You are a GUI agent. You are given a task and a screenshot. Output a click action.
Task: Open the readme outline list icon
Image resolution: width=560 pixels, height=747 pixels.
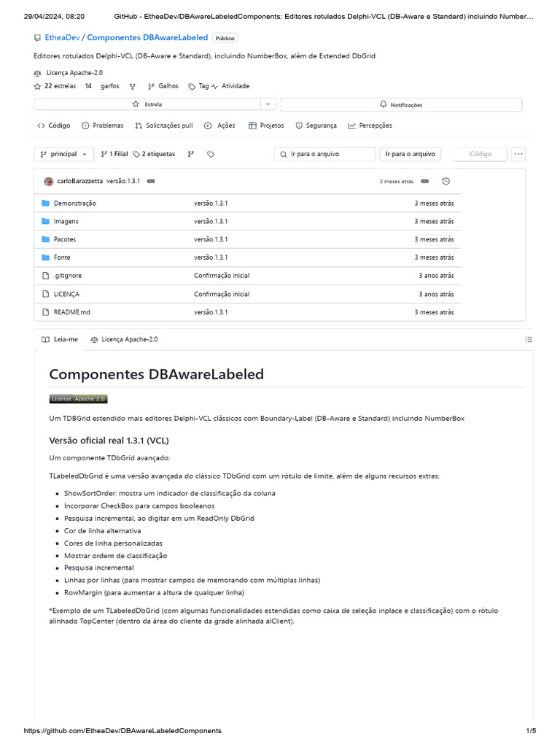pos(529,340)
